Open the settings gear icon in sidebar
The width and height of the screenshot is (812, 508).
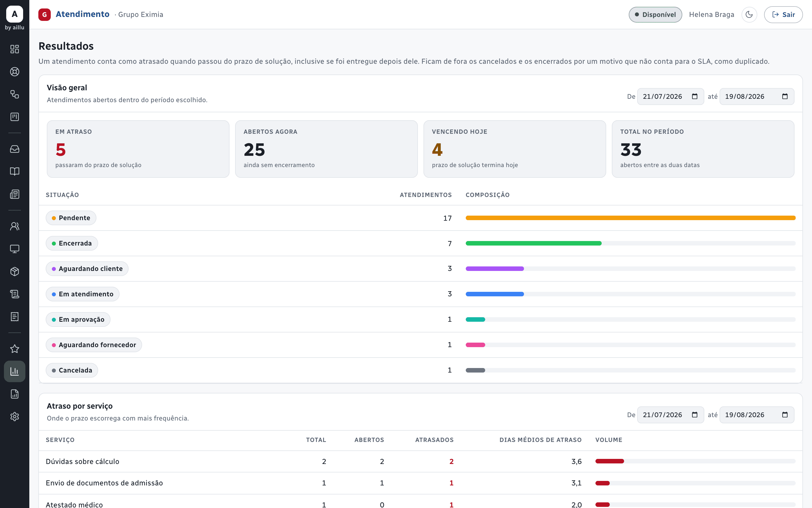14,417
